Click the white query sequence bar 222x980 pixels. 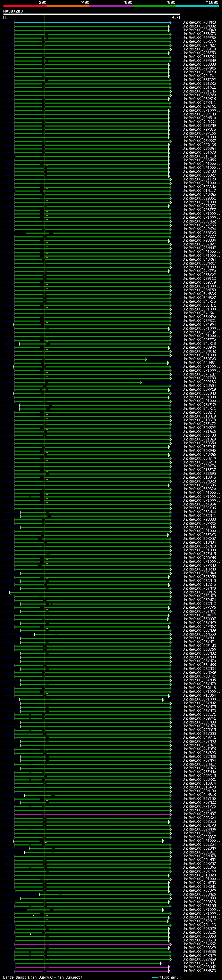[92, 15]
